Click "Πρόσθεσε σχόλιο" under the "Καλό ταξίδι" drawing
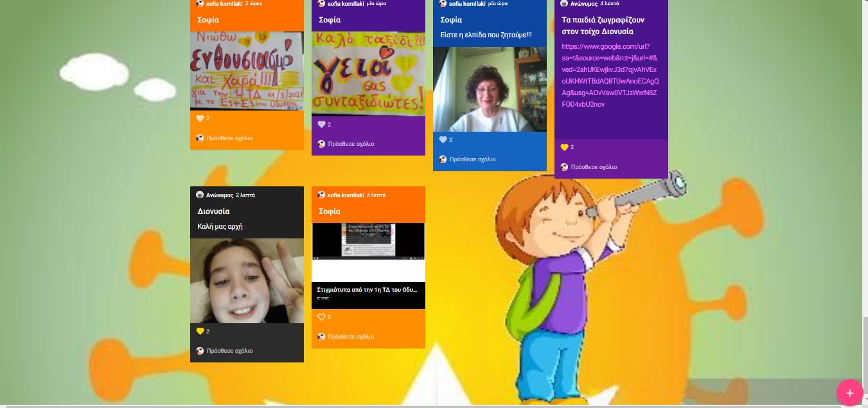Viewport: 868px width, 408px height. (351, 144)
